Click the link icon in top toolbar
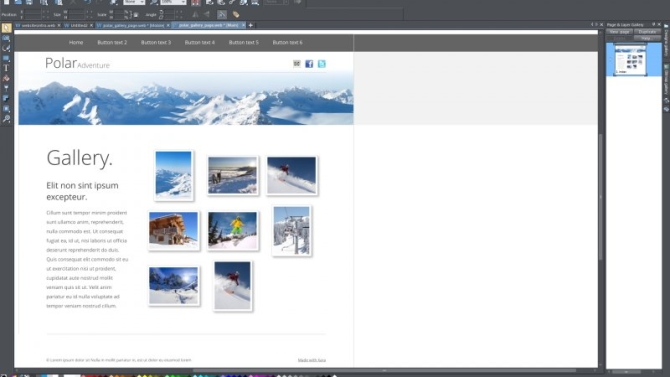 coord(232,3)
